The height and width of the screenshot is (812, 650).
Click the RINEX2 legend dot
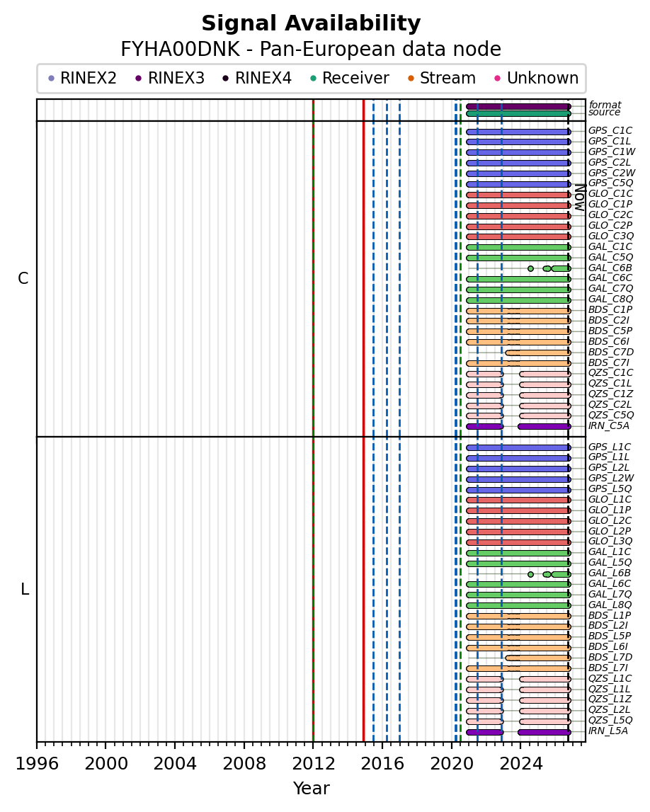pos(51,79)
